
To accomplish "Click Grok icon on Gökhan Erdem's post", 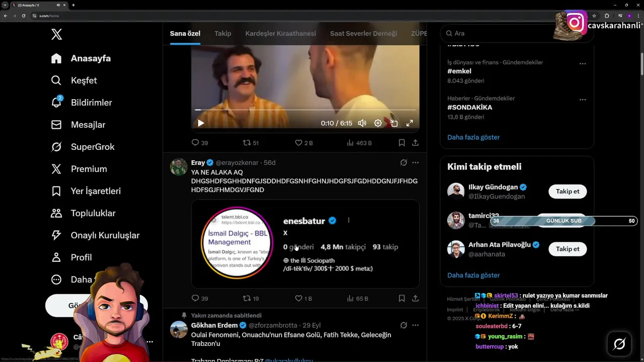I will point(404,325).
